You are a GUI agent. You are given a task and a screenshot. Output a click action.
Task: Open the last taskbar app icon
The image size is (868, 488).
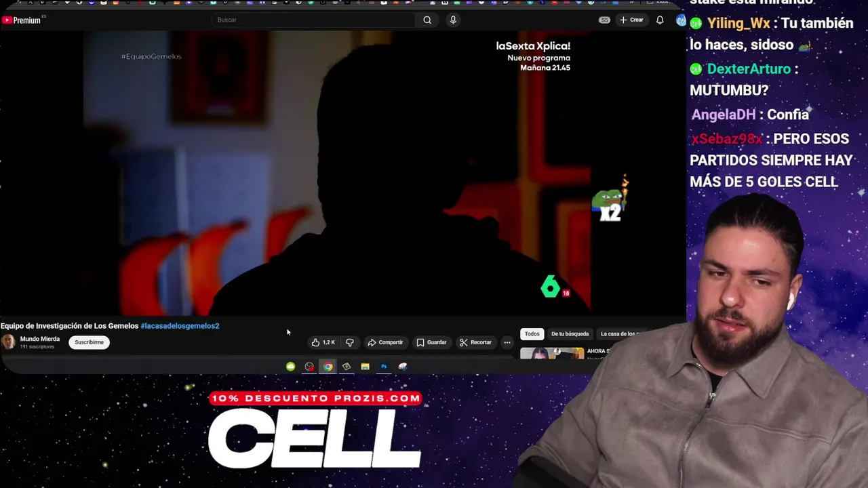(403, 367)
